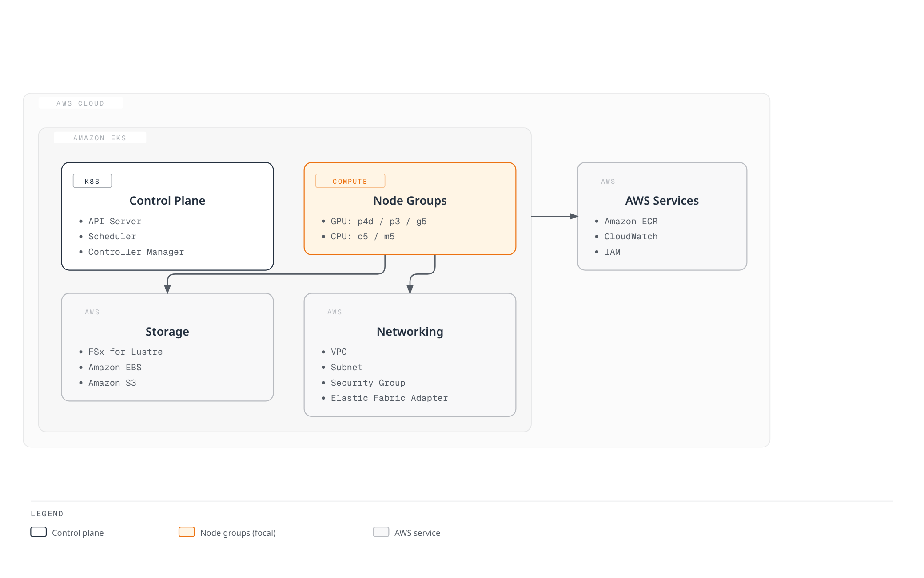Click the gray AWS service legend swatch
924x578 pixels.
(381, 532)
